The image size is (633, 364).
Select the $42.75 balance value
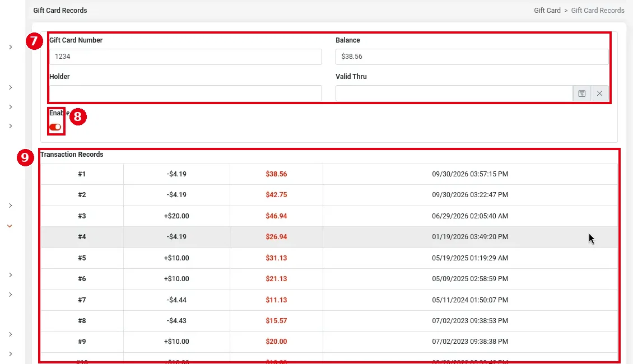(x=276, y=194)
